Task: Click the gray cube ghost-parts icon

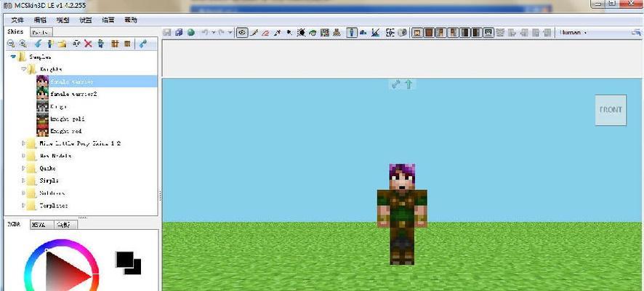Action: point(402,33)
